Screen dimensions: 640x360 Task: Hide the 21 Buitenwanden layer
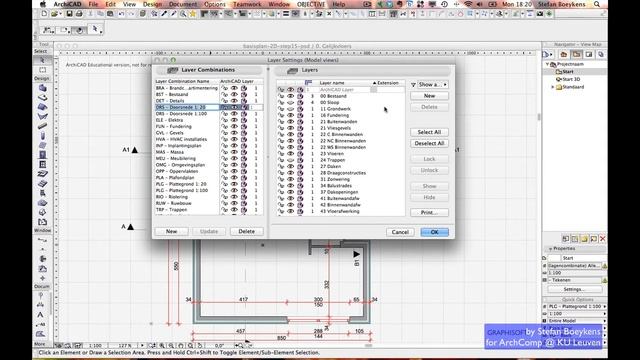tap(290, 122)
